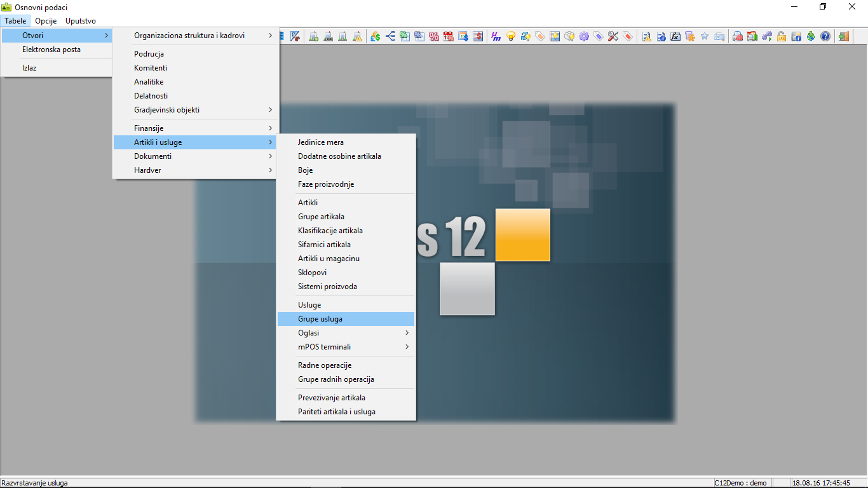Screen dimensions: 868x488
Task: Click the large red percent icon
Action: click(x=434, y=36)
